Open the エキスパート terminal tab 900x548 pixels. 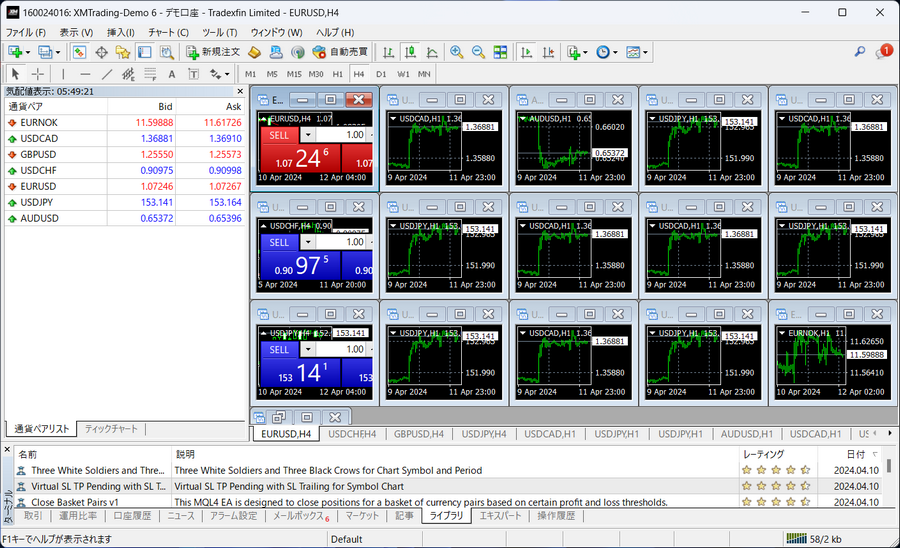(501, 515)
